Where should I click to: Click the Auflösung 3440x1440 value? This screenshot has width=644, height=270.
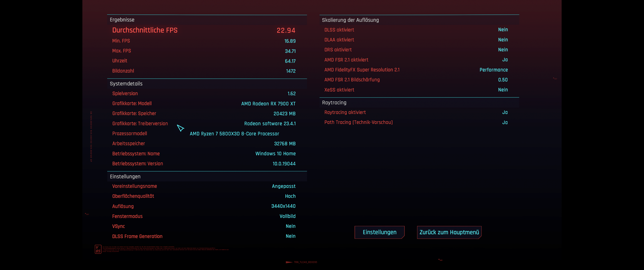pos(283,206)
